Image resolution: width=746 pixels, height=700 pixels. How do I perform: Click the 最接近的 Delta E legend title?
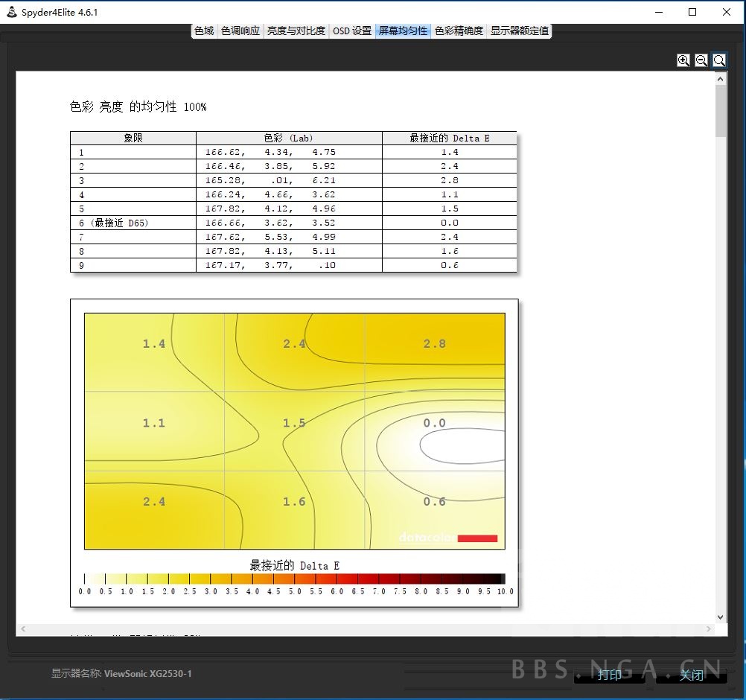click(295, 566)
